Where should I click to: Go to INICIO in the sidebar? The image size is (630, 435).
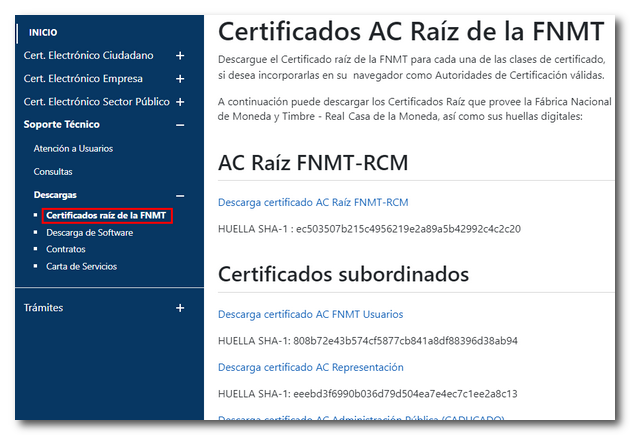43,33
